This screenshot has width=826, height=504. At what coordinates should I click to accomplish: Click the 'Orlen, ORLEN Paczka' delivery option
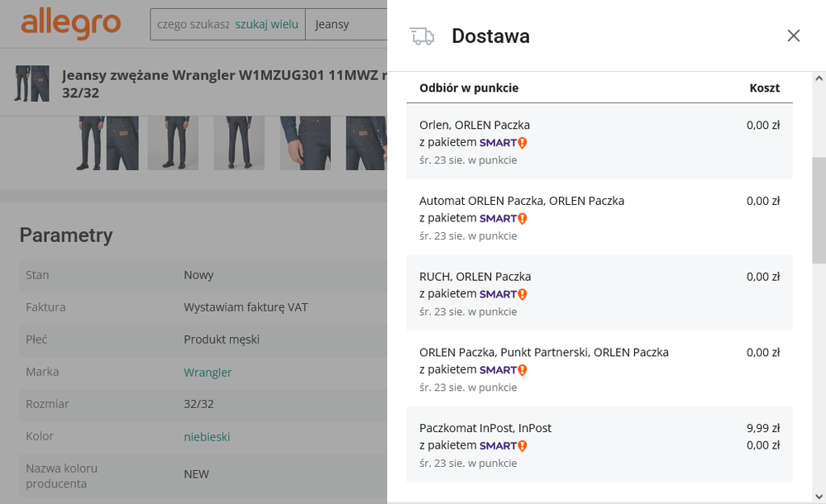599,141
